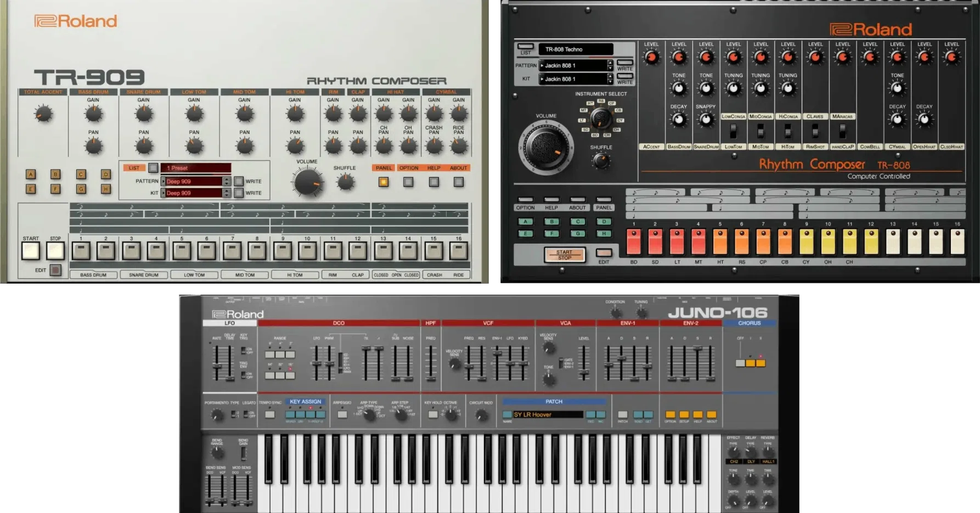Enable the TR-909 Kit Write checkbox

239,193
